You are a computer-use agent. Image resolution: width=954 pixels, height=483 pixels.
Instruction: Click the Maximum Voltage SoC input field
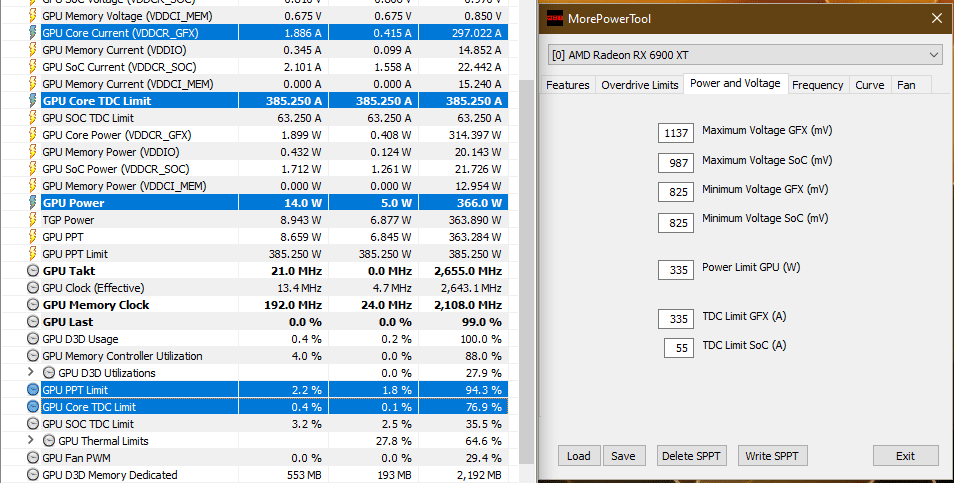tap(676, 162)
